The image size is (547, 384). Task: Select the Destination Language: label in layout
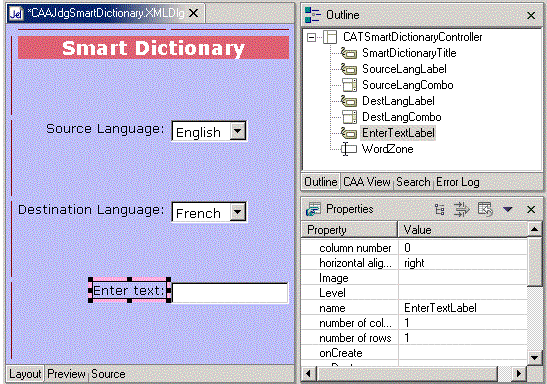(91, 210)
